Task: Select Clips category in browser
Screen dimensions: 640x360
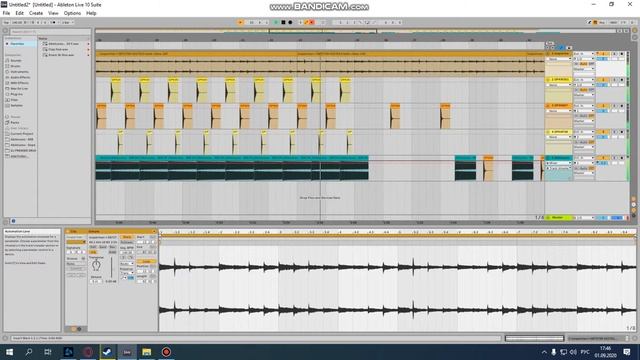Action: (14, 100)
